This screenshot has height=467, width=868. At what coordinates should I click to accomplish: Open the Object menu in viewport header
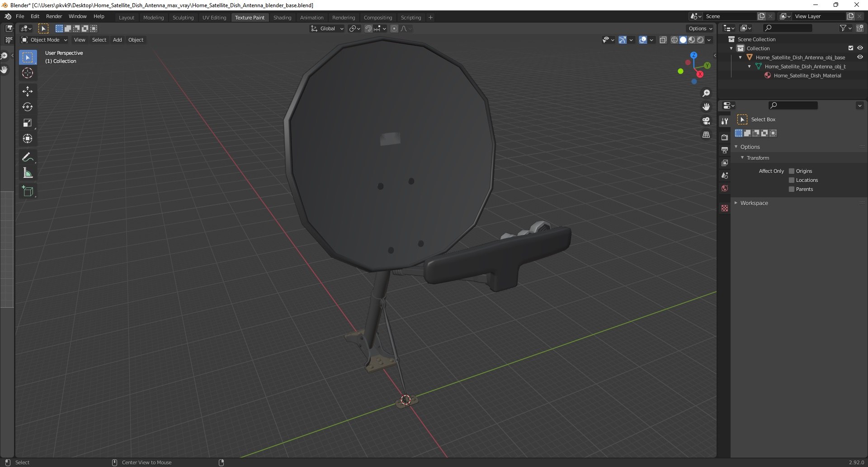[136, 40]
